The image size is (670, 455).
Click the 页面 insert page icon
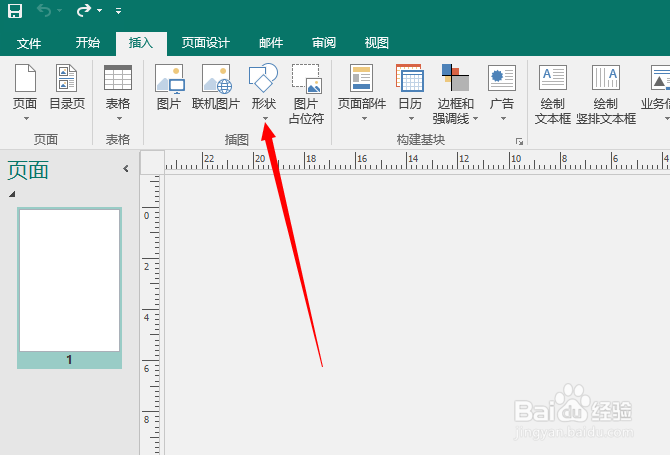pyautogui.click(x=25, y=78)
